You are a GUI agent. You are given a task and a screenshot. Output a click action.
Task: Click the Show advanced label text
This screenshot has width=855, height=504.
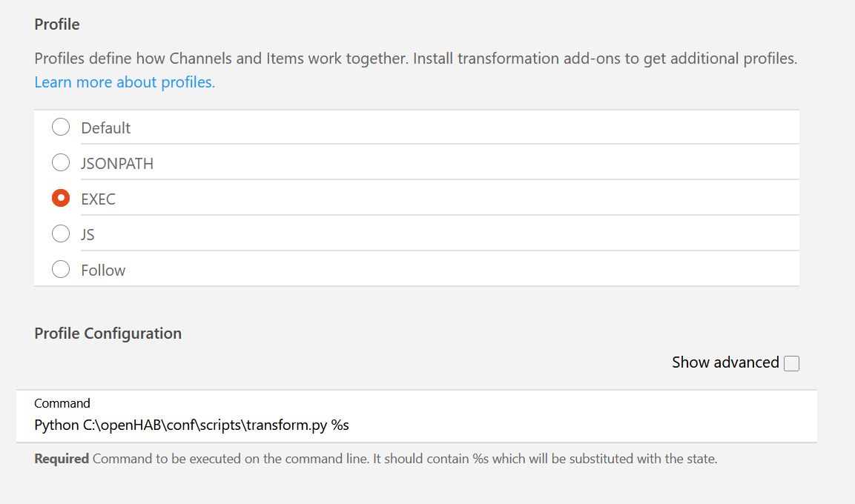coord(724,362)
